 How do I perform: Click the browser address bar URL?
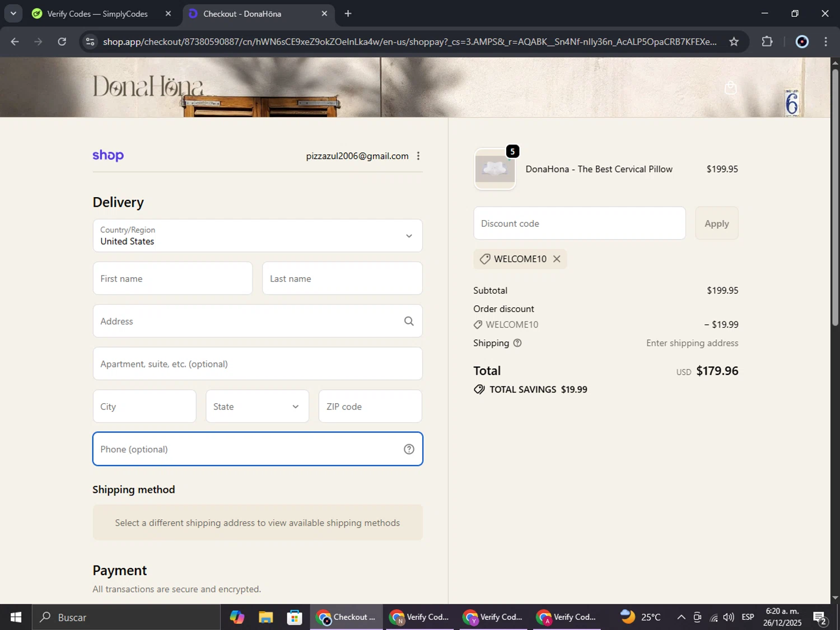(x=410, y=41)
